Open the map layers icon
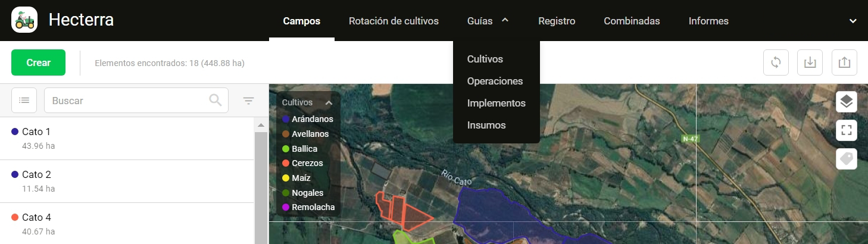868x244 pixels. pos(846,102)
